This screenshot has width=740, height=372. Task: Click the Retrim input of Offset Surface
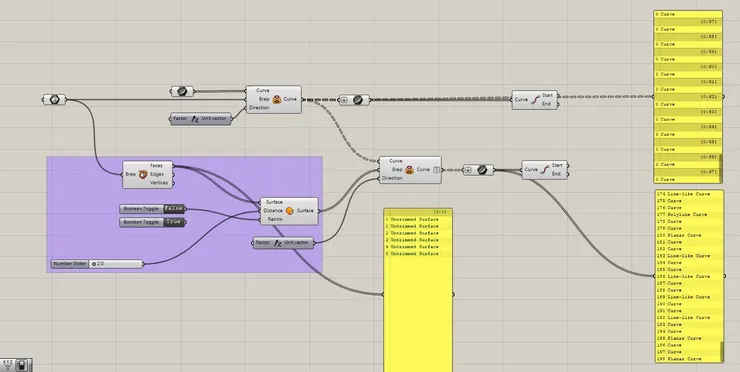[275, 219]
